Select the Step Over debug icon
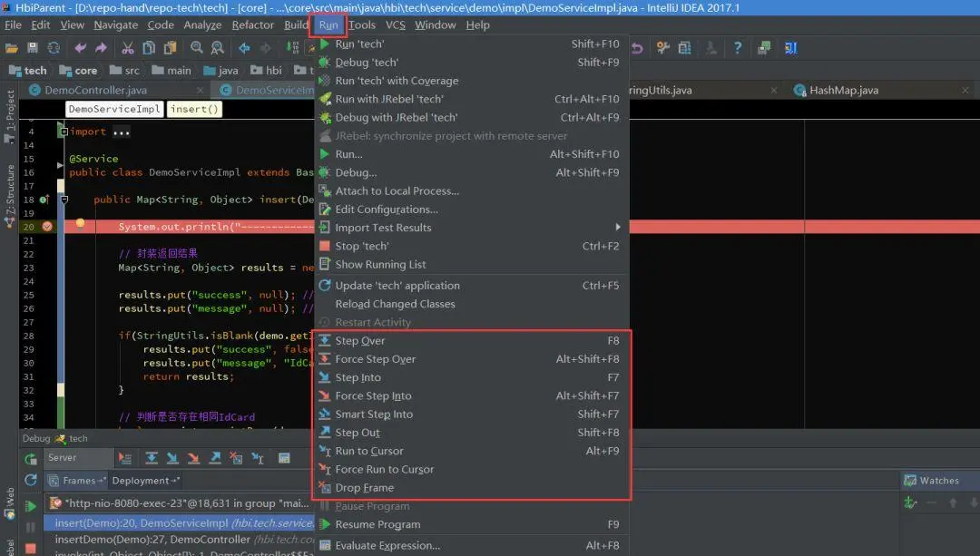This screenshot has height=556, width=980. [x=327, y=340]
